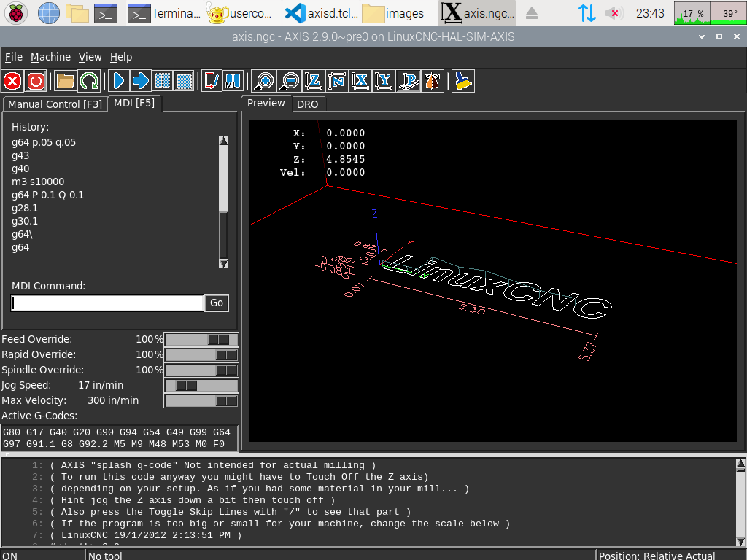Viewport: 747px width, 560px height.
Task: Click G-code pane scrollbar down arrow
Action: coord(740,542)
